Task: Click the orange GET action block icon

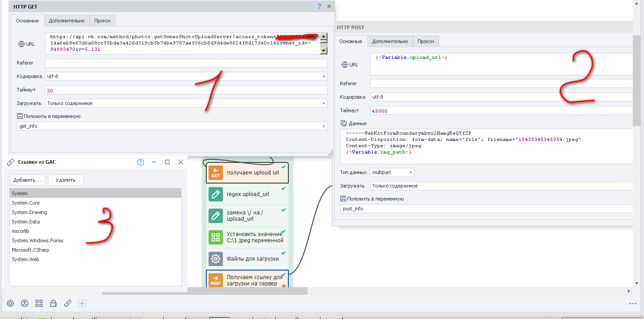Action: coord(216,173)
